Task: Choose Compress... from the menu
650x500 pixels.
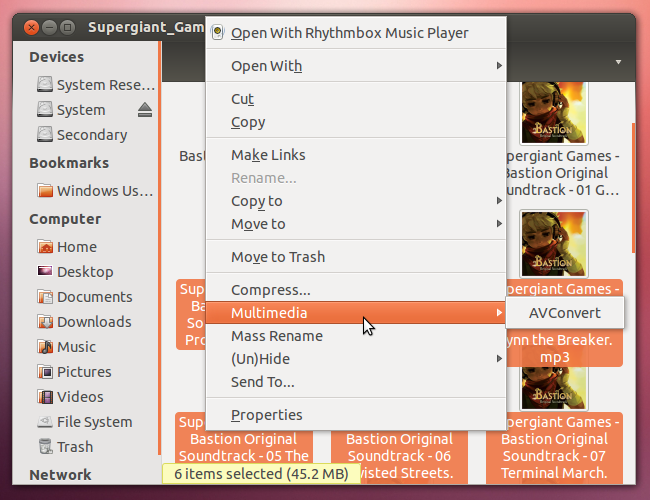Action: point(356,290)
